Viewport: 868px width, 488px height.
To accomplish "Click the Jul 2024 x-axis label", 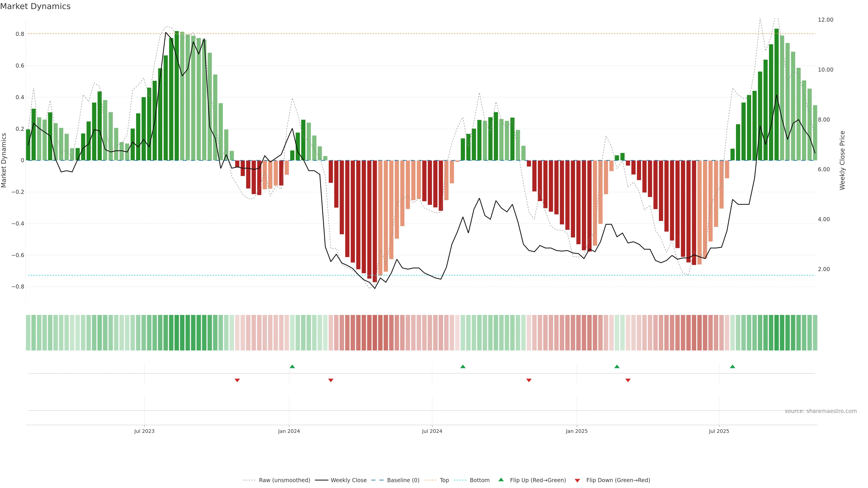I will click(x=432, y=431).
